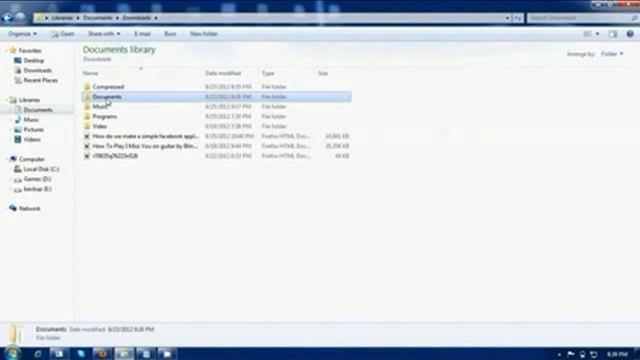Switch to Explorer window on taskbar

tap(124, 354)
